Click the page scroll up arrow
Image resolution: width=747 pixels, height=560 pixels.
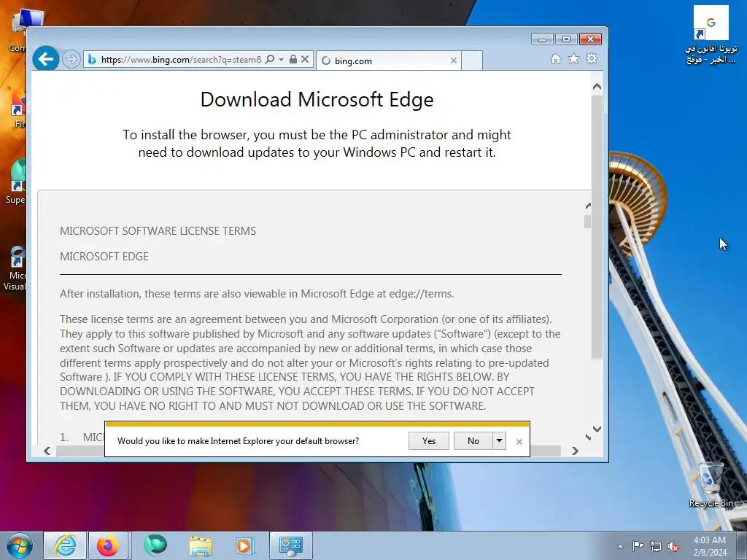[597, 87]
